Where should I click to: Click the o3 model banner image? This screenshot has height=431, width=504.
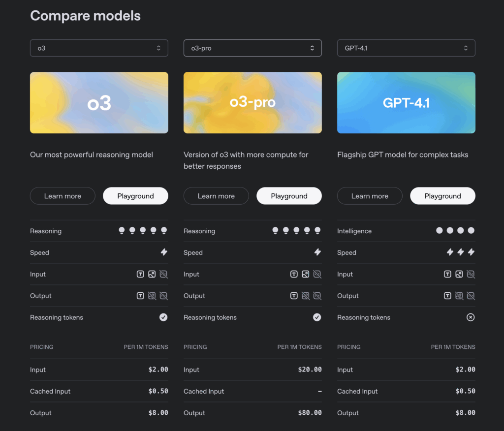click(x=99, y=103)
